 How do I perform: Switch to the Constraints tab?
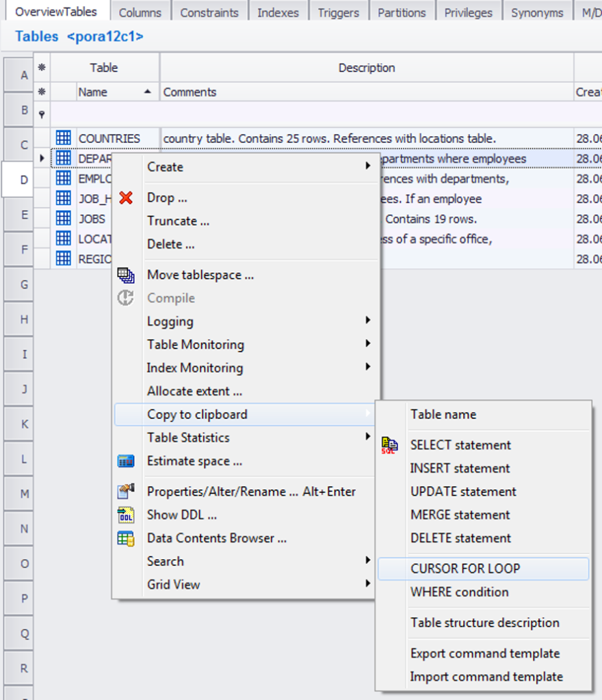[x=209, y=11]
